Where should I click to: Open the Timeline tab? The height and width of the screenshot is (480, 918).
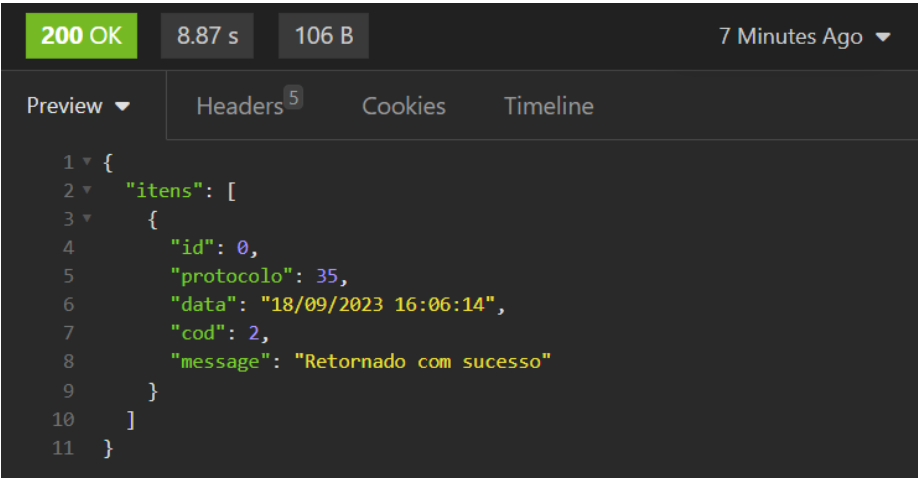pos(549,106)
